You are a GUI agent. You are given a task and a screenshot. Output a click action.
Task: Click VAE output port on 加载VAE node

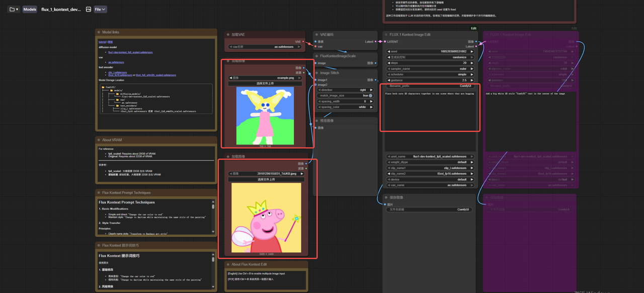[x=303, y=42]
